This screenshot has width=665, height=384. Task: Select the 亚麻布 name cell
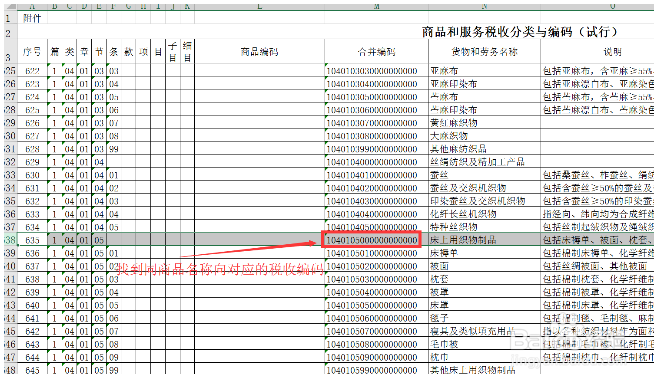click(484, 70)
